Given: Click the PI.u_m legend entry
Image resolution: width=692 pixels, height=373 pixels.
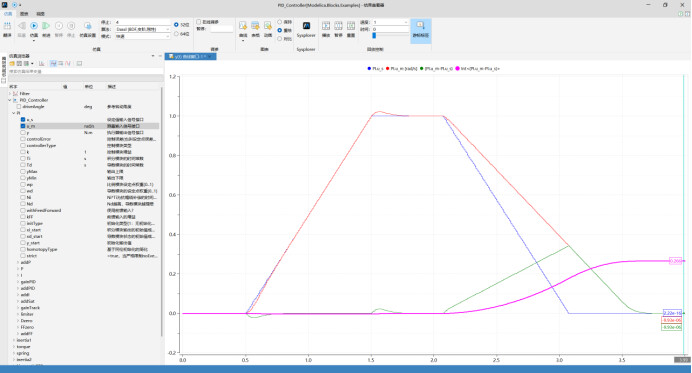Looking at the screenshot, I should [x=402, y=69].
